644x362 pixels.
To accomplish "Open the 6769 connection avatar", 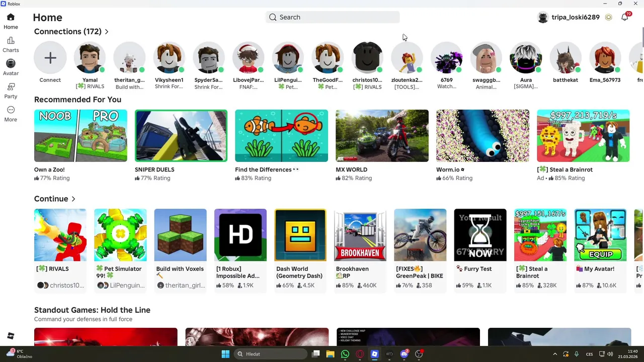I will click(x=447, y=58).
